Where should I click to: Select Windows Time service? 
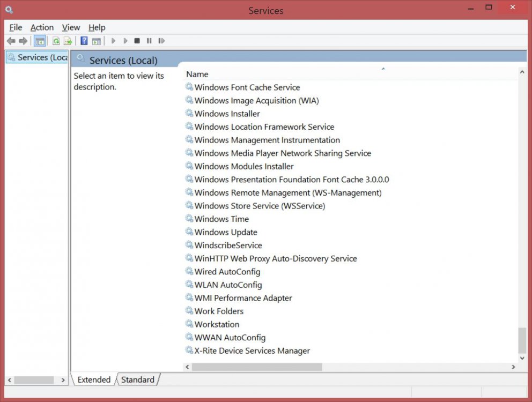pyautogui.click(x=217, y=219)
